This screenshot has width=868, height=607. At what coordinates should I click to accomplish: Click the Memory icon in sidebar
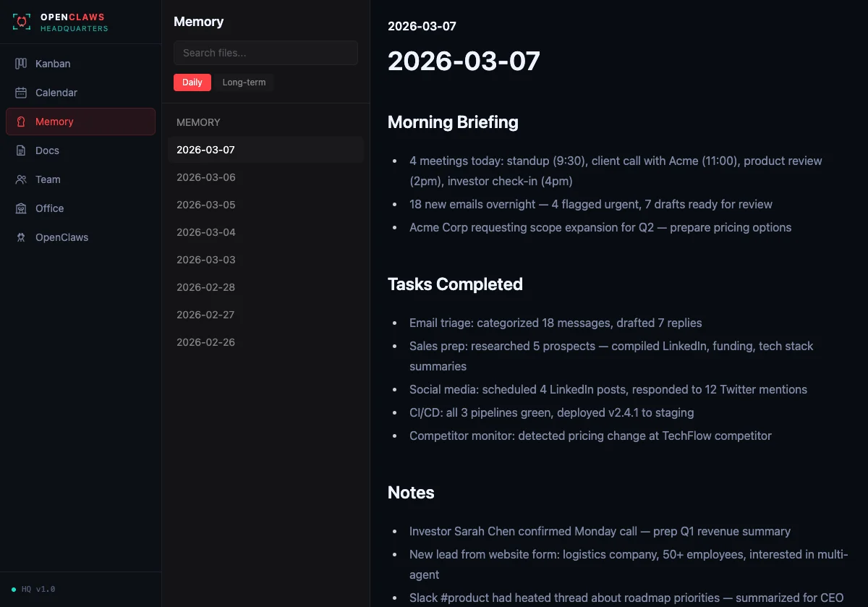(x=21, y=122)
